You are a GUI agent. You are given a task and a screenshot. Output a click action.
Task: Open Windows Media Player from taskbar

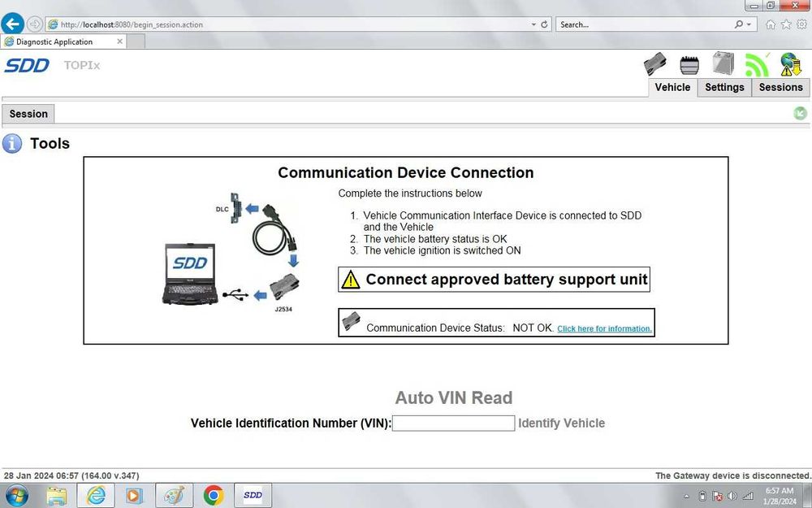[x=134, y=496]
